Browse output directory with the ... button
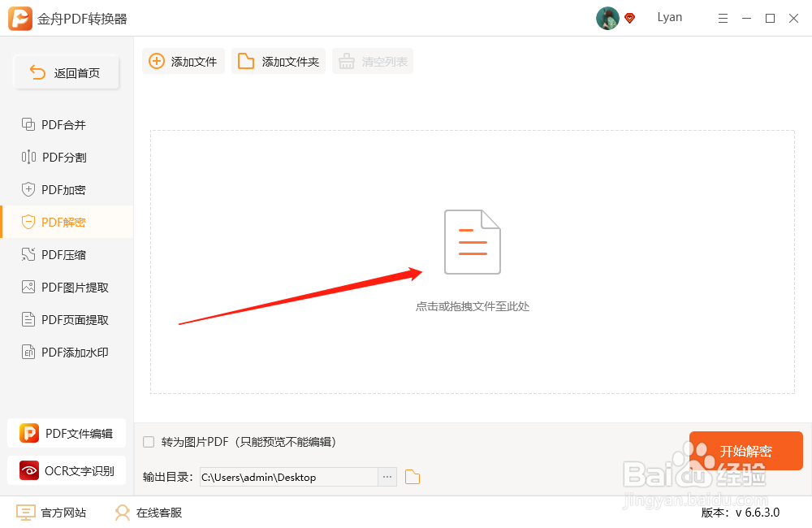 387,477
